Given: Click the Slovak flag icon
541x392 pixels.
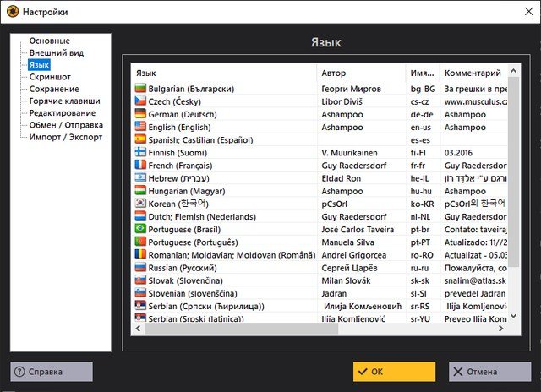Looking at the screenshot, I should pyautogui.click(x=140, y=280).
